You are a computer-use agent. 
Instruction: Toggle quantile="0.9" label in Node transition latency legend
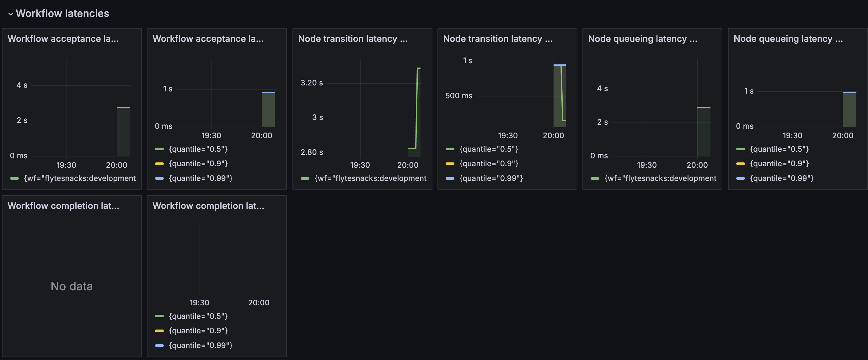(489, 164)
